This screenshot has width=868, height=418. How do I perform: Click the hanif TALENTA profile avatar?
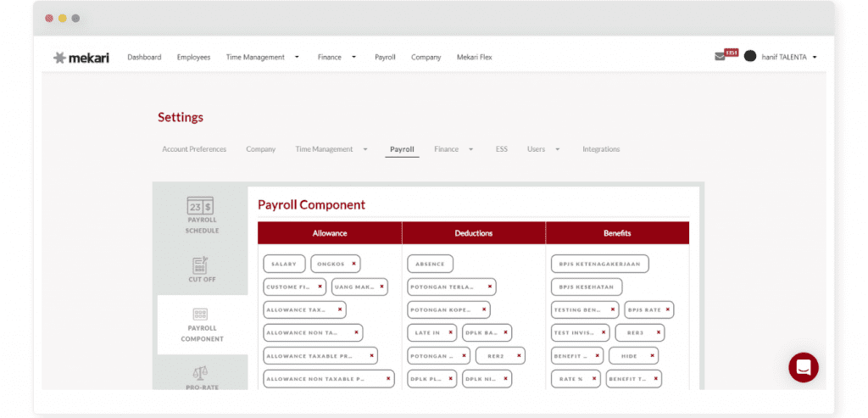point(750,57)
